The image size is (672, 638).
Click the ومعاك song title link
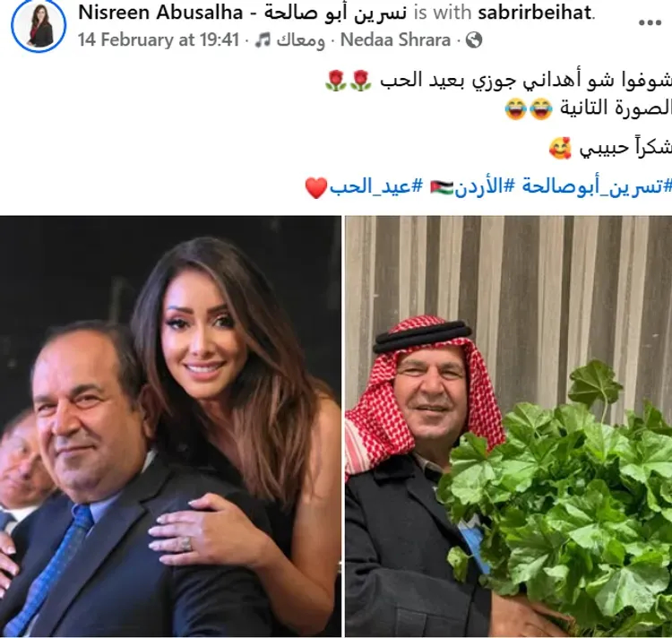[x=300, y=40]
